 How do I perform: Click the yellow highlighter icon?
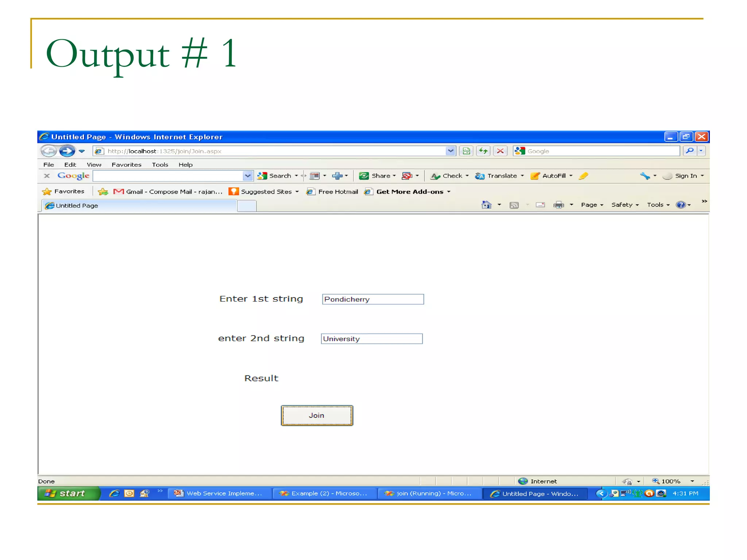point(583,176)
